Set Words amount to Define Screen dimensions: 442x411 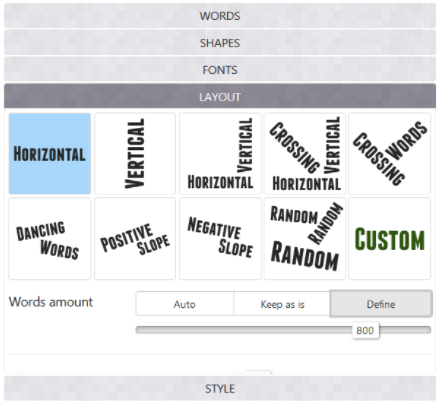[x=381, y=304]
